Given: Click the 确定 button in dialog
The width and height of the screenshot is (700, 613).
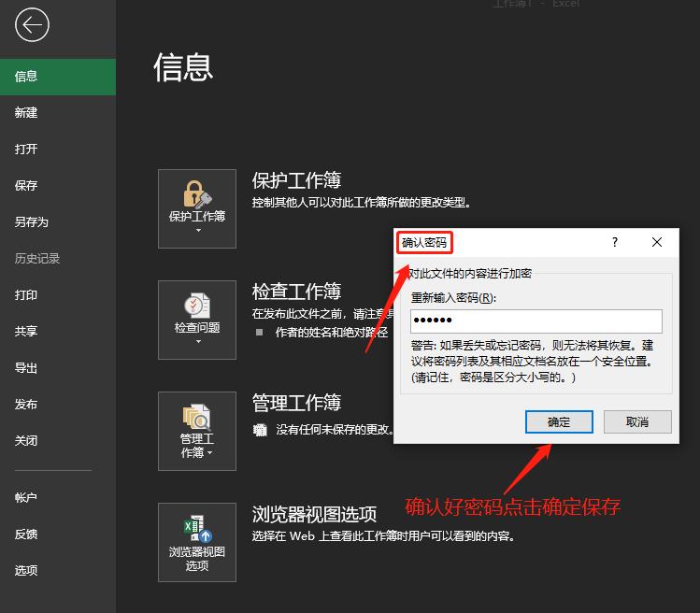Looking at the screenshot, I should click(x=559, y=422).
